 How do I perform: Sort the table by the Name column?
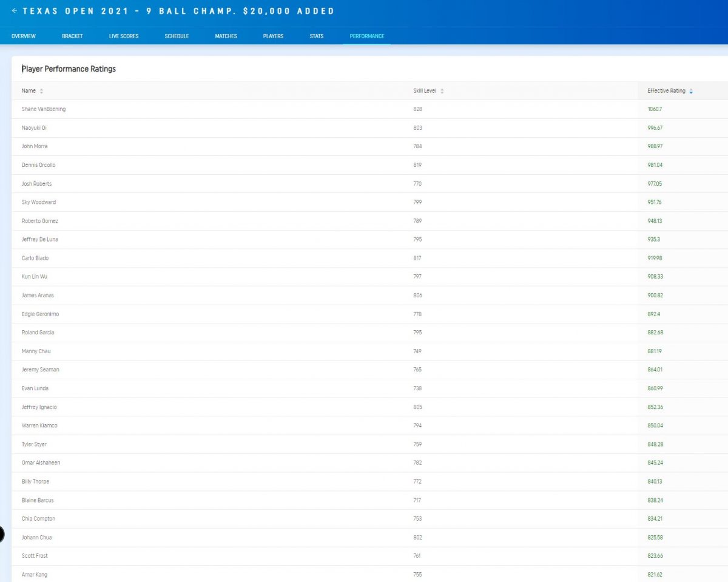tap(41, 91)
